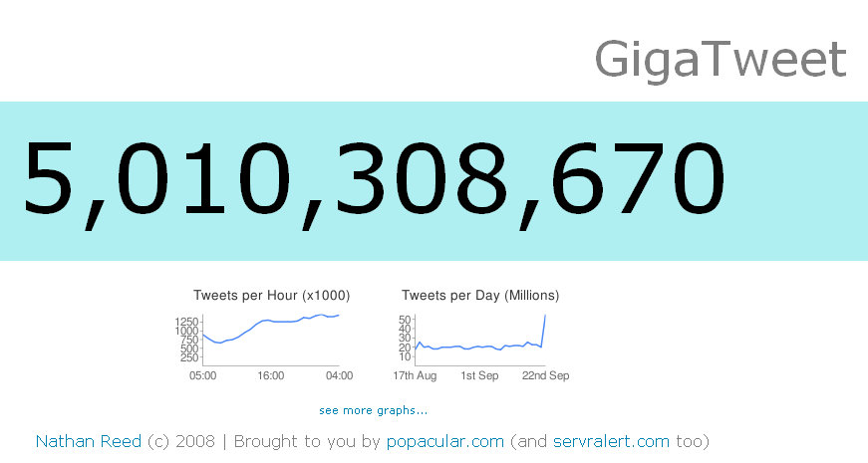Click the 22nd Sep axis label
868x463 pixels.
point(546,375)
